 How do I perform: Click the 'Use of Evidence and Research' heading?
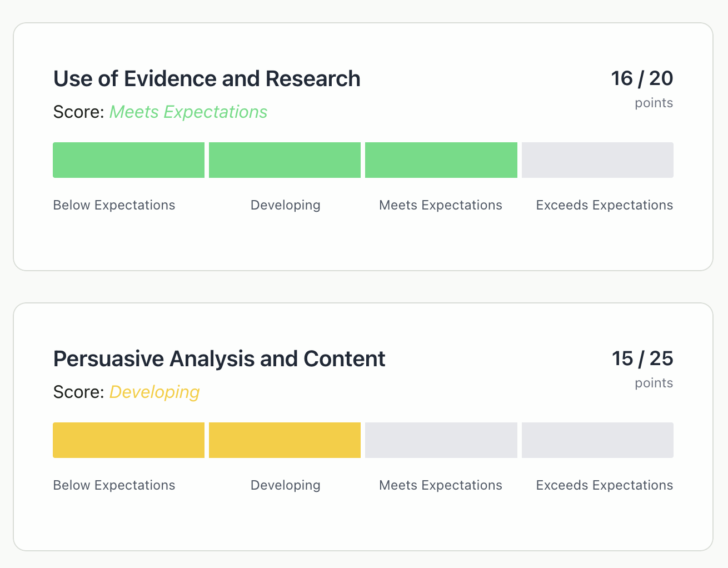[207, 79]
